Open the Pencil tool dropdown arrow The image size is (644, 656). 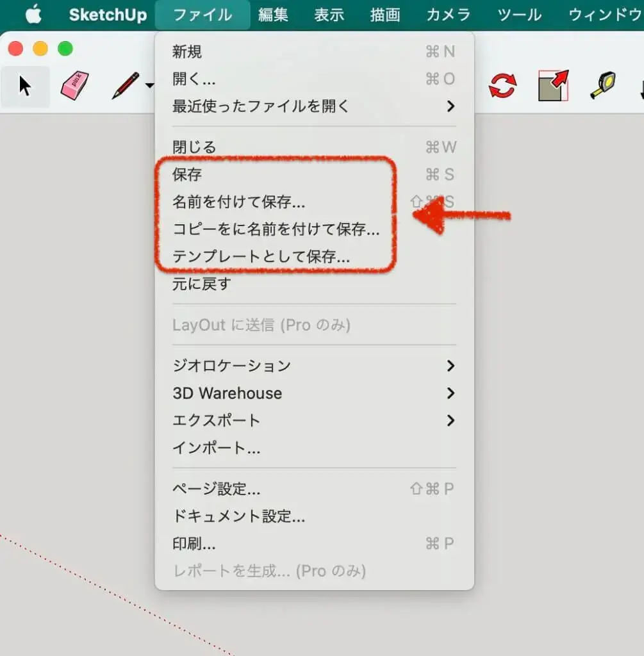(149, 86)
